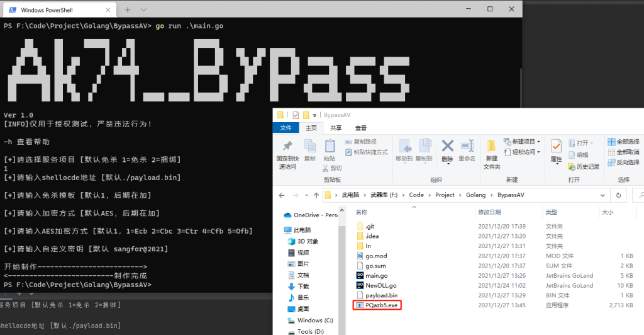644x335 pixels.
Task: Click Code in the address breadcrumb
Action: 416,195
